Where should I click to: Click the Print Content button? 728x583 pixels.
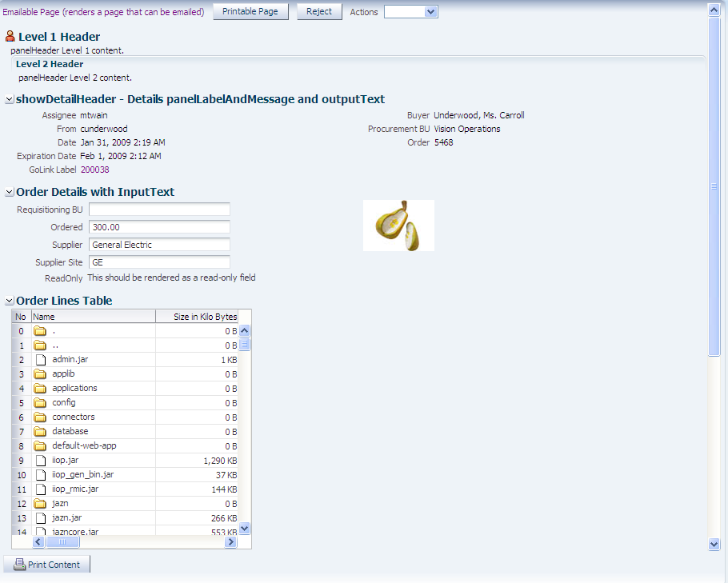[x=46, y=564]
